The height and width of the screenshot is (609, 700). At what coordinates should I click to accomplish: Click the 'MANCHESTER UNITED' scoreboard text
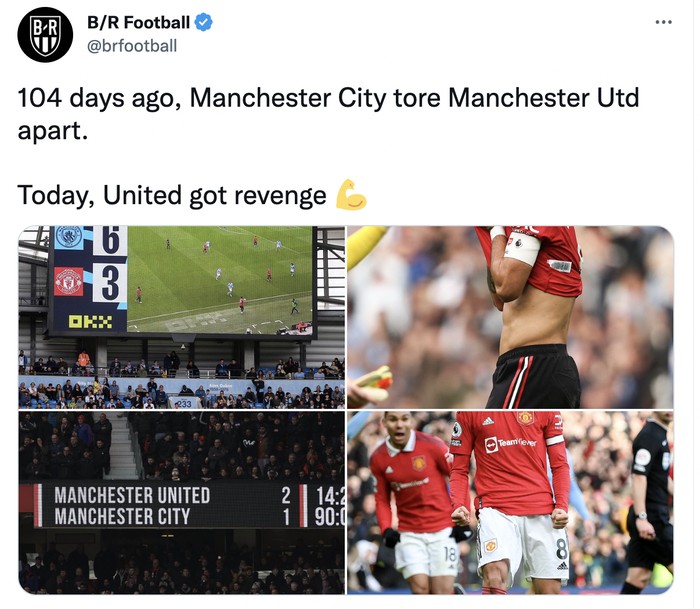coord(132,495)
